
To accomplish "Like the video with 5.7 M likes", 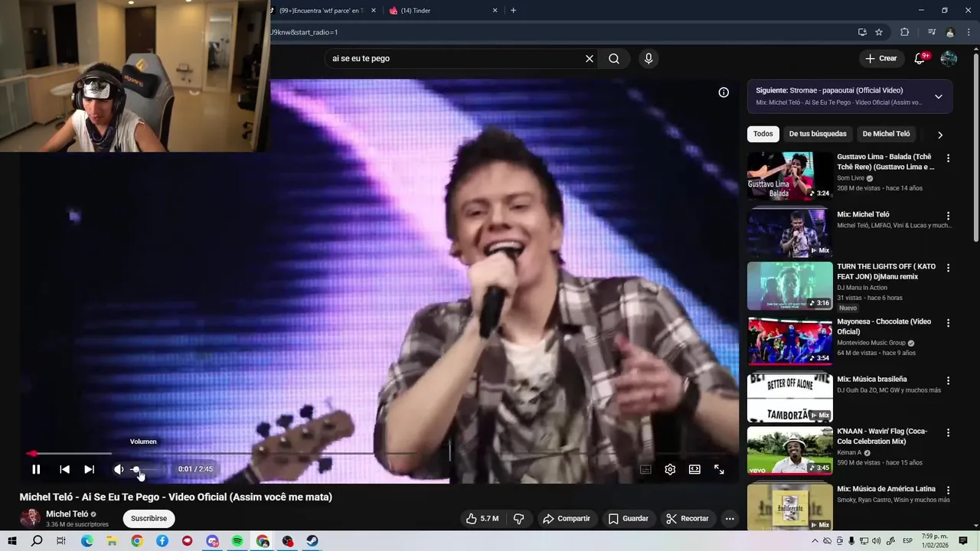I will click(482, 518).
